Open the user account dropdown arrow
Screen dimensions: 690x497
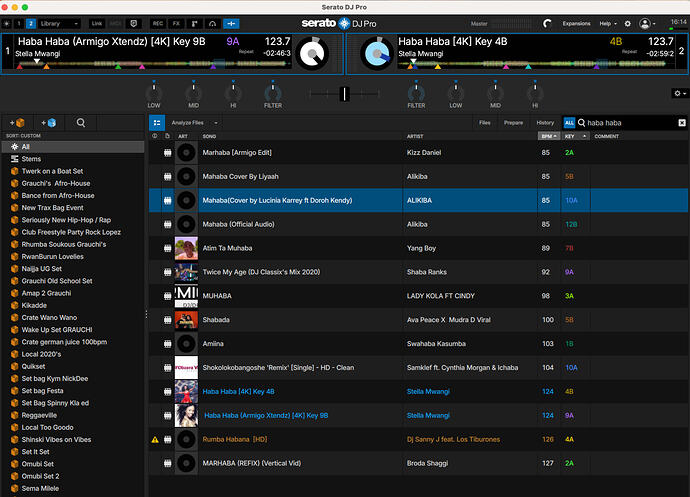pos(654,24)
